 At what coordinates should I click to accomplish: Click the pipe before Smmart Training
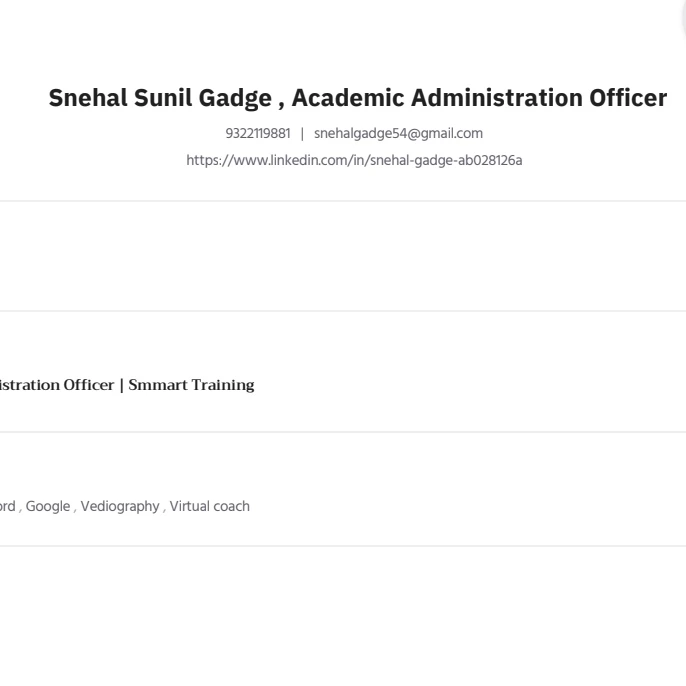point(122,385)
